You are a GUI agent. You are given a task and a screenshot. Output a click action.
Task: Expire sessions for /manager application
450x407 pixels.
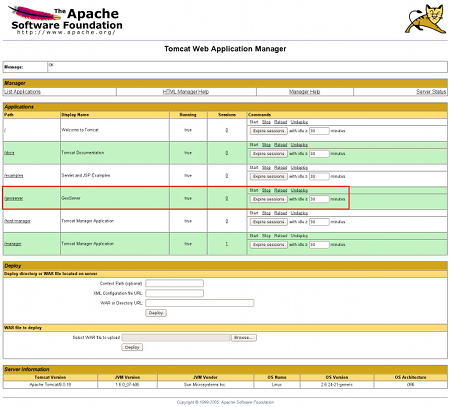(269, 245)
